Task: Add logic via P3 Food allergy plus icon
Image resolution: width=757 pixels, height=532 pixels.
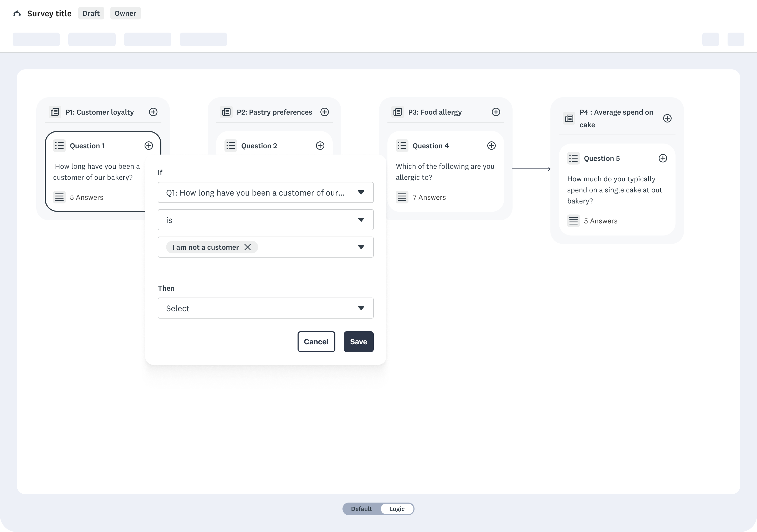Action: click(495, 112)
